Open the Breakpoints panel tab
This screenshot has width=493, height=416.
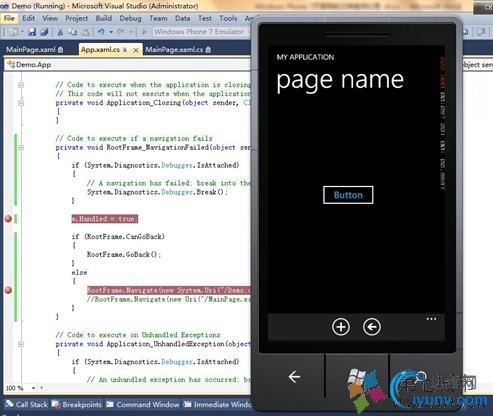(x=77, y=404)
